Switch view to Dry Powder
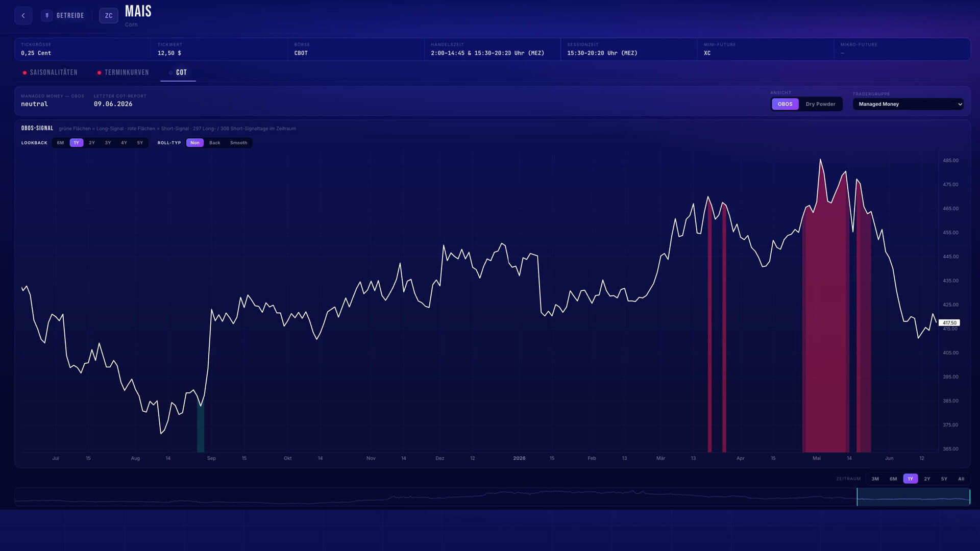The height and width of the screenshot is (551, 980). [820, 104]
